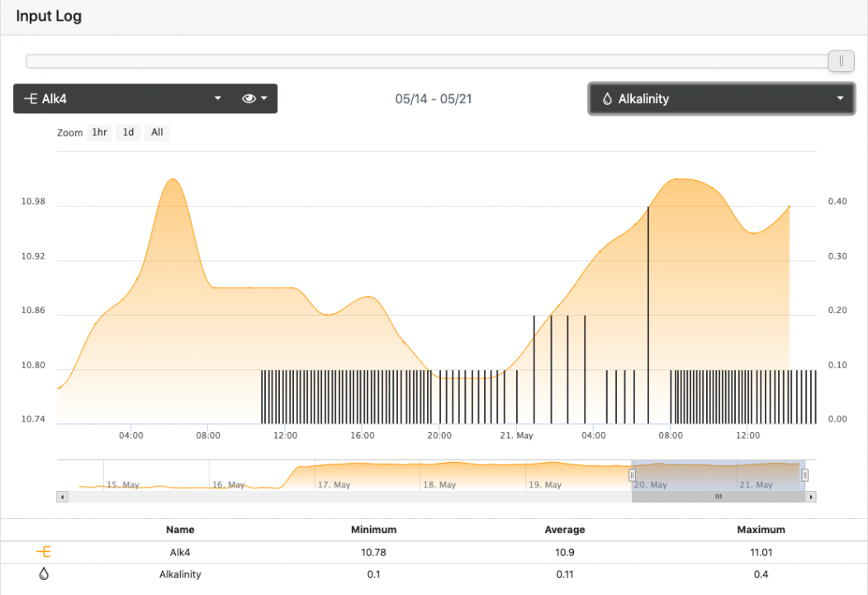Click the left handle of the navigator range
This screenshot has height=595, width=868.
(632, 474)
